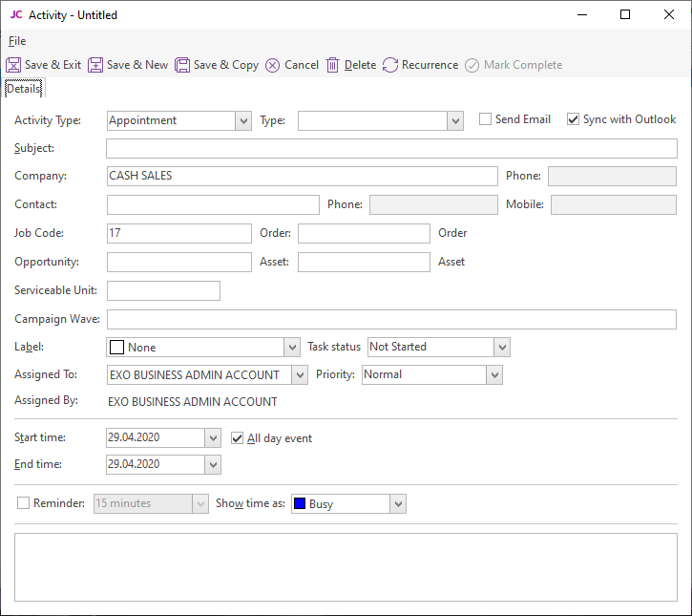Click the Save & Copy toolbar icon
The height and width of the screenshot is (616, 692).
point(182,65)
